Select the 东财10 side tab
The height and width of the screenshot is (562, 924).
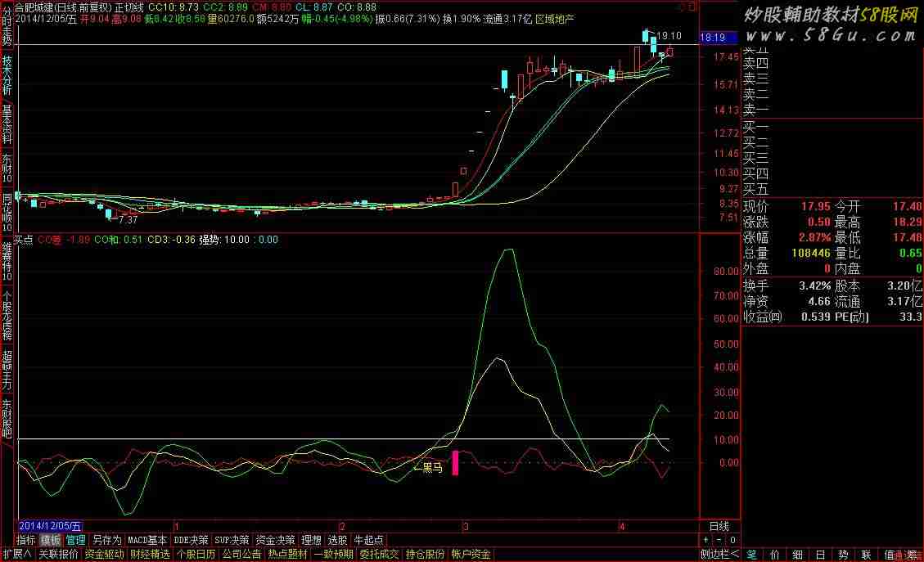(7, 169)
